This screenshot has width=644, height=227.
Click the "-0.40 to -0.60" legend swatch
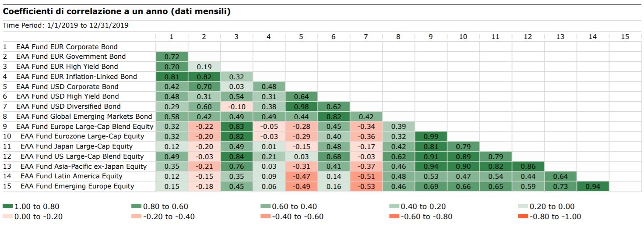pyautogui.click(x=265, y=216)
